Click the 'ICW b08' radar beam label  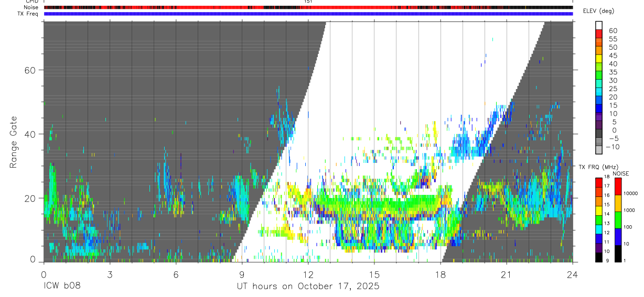click(61, 286)
